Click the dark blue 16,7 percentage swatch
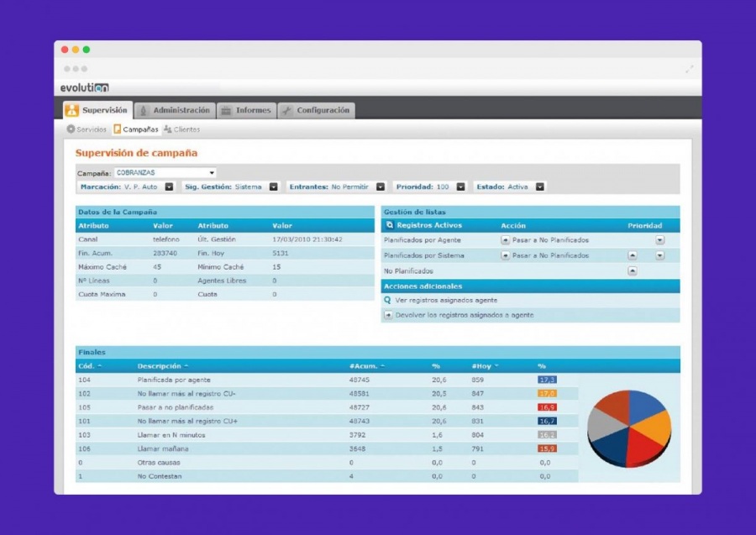The image size is (756, 535). [547, 421]
